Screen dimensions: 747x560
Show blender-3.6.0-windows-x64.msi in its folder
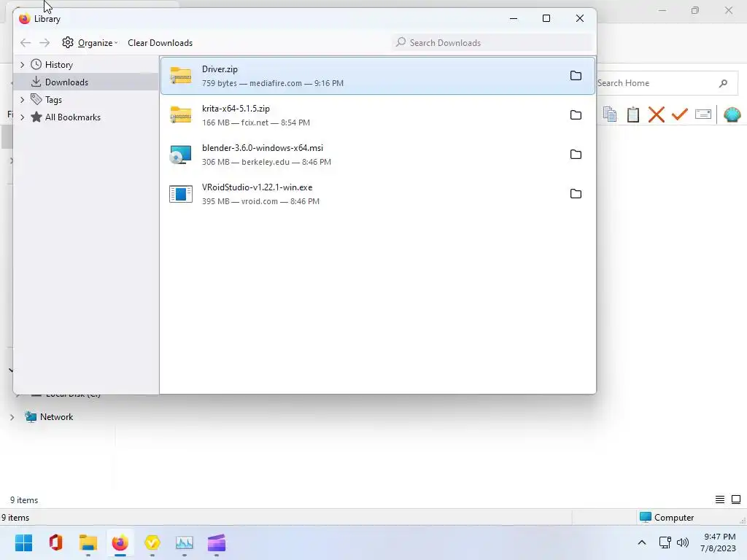tap(576, 155)
